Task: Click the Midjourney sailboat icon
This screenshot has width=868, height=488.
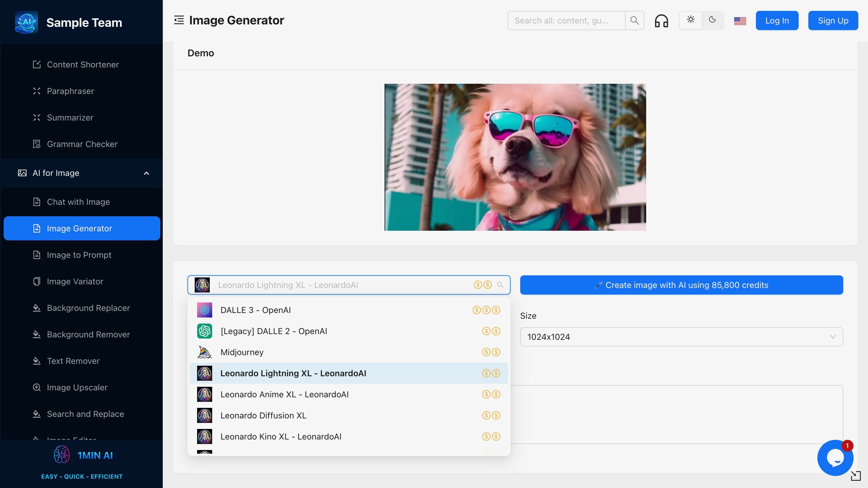Action: coord(204,352)
